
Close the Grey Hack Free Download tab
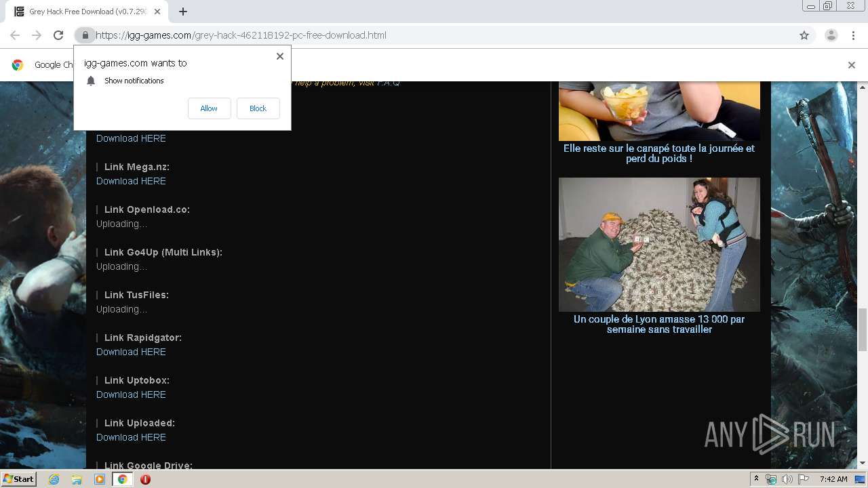point(157,12)
